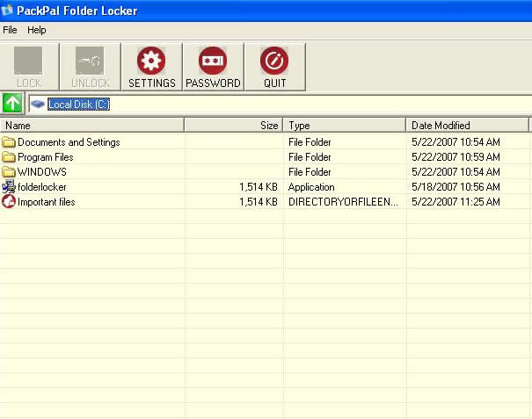Click the 1,514 KB size of folderlocker
This screenshot has width=532, height=419.
[x=259, y=187]
